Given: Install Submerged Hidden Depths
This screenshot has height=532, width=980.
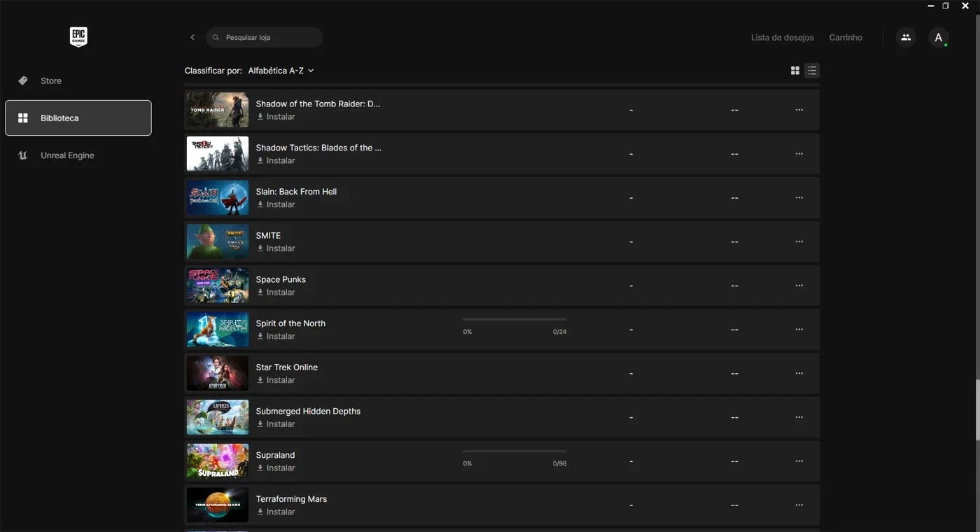Looking at the screenshot, I should click(x=276, y=424).
